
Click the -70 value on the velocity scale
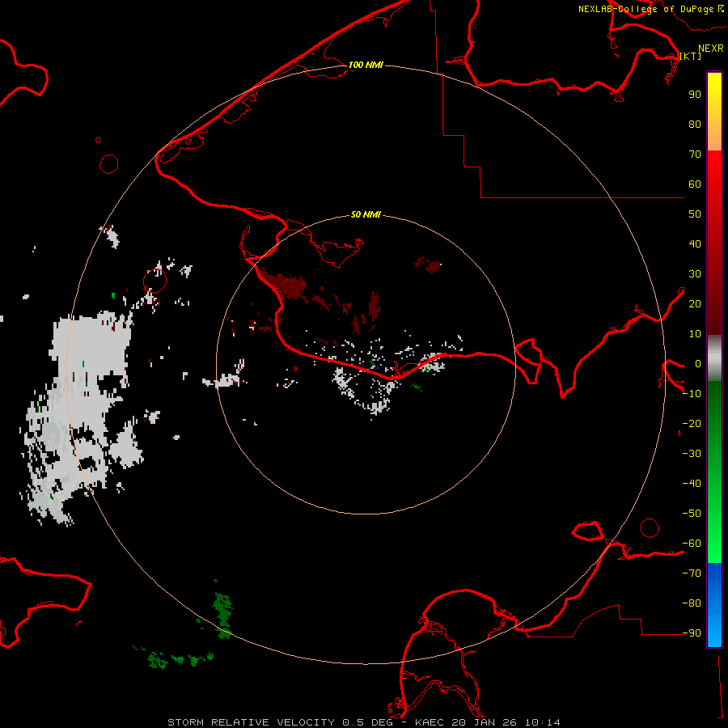click(x=692, y=574)
